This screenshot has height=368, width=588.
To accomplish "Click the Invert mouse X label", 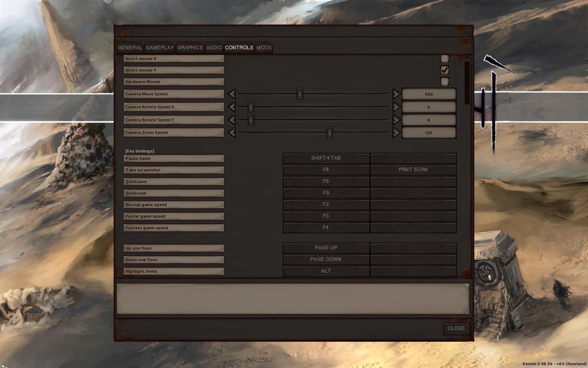I will click(174, 59).
